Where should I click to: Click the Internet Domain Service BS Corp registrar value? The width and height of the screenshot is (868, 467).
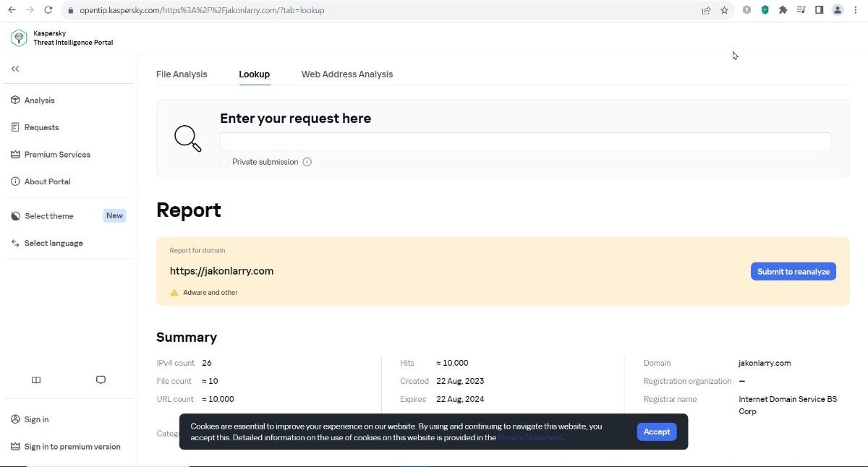788,406
